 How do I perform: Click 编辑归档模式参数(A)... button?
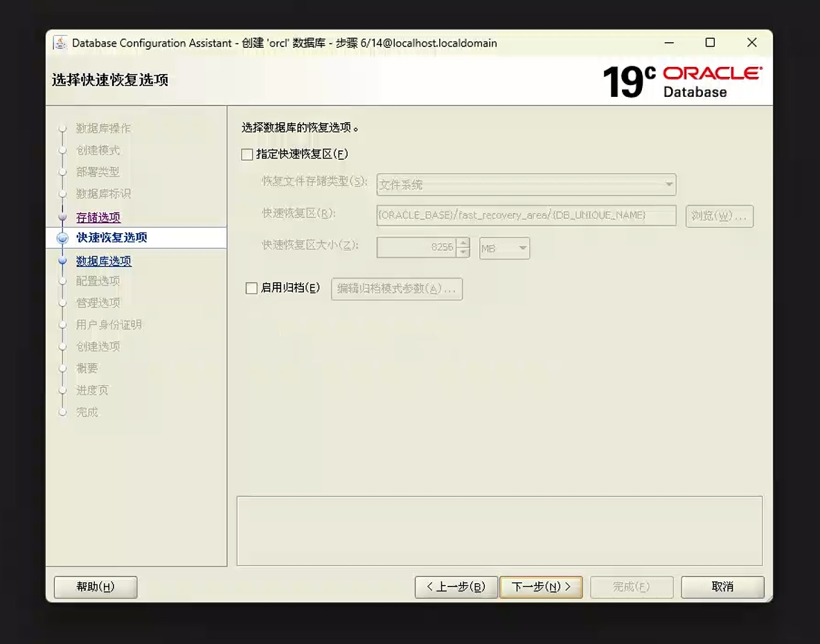point(396,289)
